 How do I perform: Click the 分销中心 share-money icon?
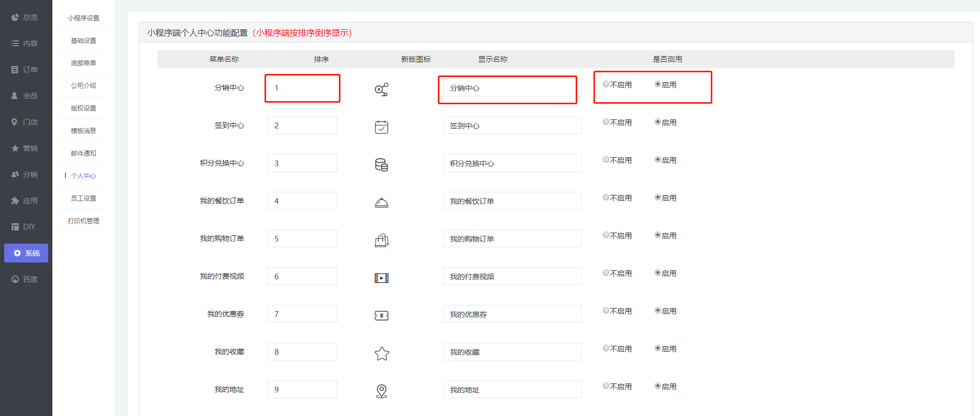pyautogui.click(x=381, y=90)
